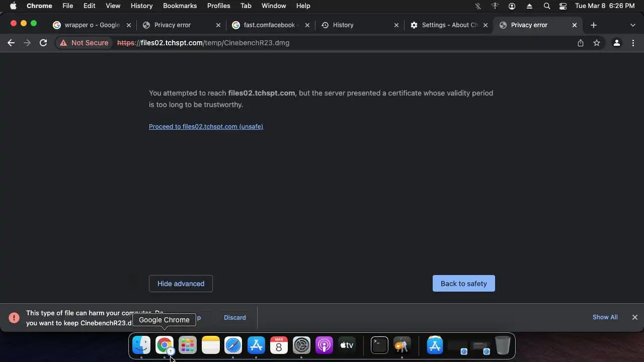644x362 pixels.
Task: Open the tab search chevron
Action: coord(632,25)
